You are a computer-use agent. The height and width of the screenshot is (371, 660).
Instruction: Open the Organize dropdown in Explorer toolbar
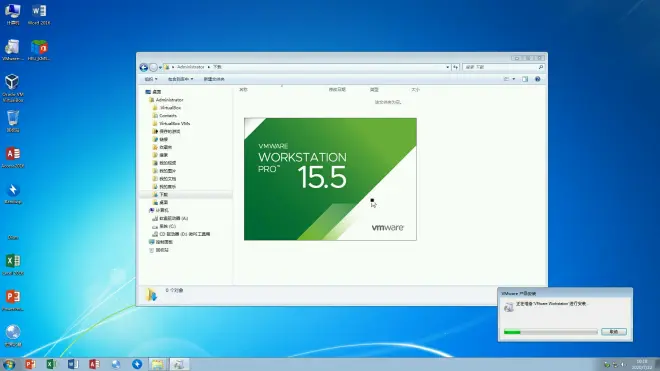(151, 79)
